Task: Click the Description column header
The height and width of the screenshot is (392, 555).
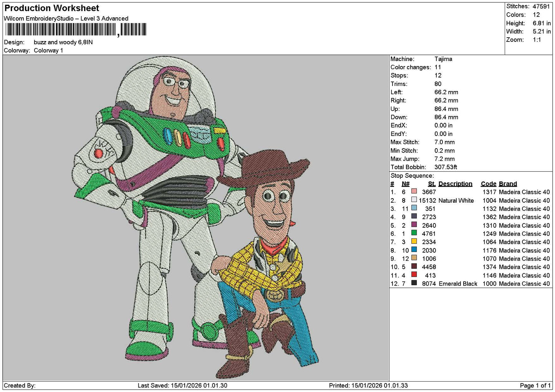Action: pyautogui.click(x=455, y=184)
